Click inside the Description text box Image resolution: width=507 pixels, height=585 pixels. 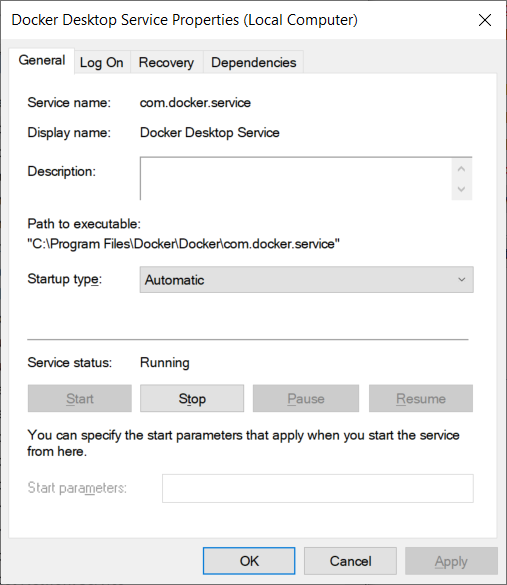pos(296,178)
